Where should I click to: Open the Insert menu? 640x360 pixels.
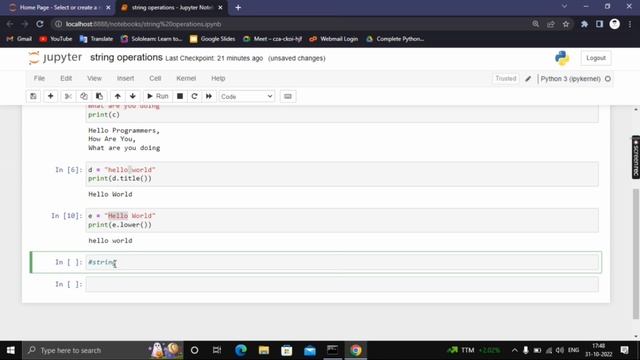[125, 78]
